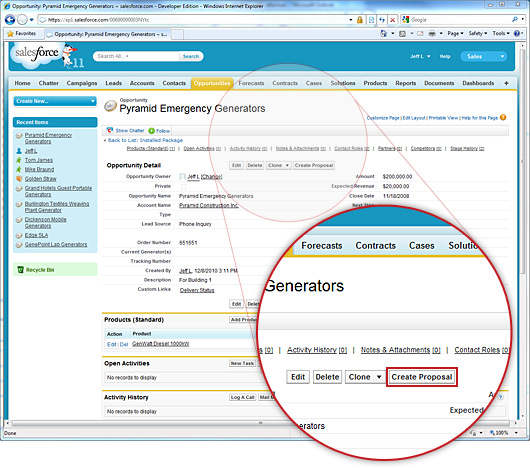Viewport: 530px width, 468px height.
Task: Switch to the Campaigns tab
Action: point(82,83)
